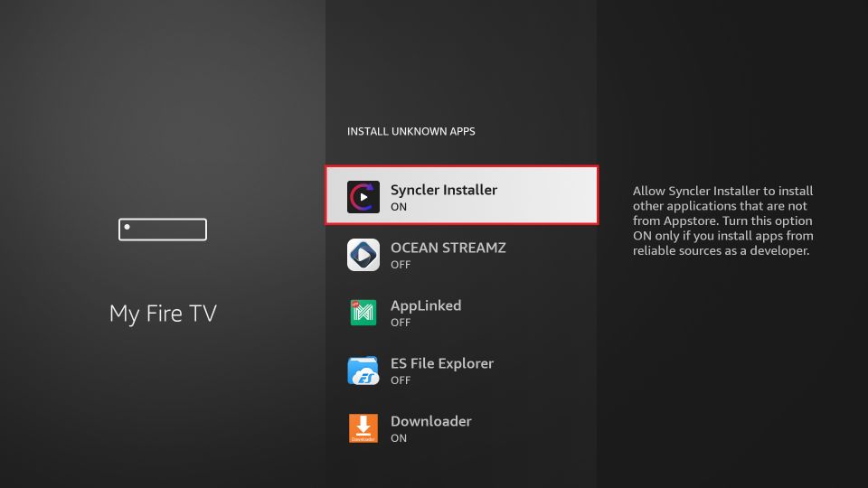Viewport: 868px width, 488px height.
Task: Click the My Fire TV title
Action: [x=163, y=314]
